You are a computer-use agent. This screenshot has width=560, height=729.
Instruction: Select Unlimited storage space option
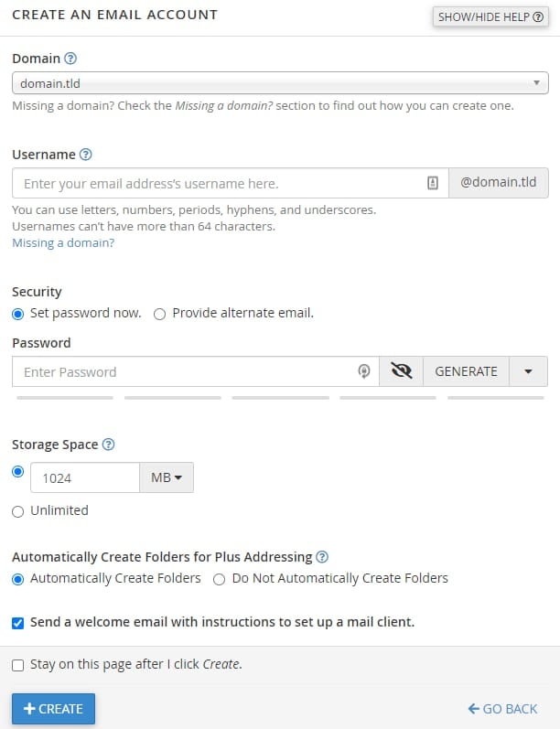(x=18, y=511)
